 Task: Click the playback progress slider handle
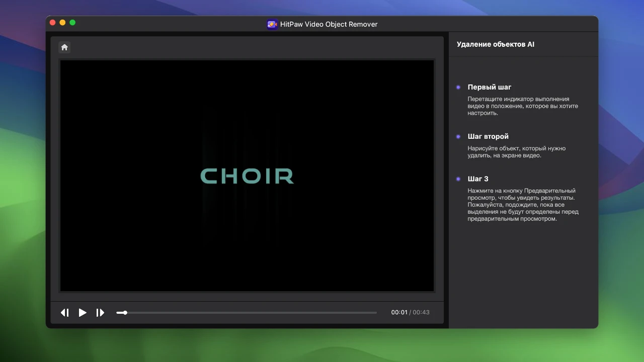[x=125, y=313]
